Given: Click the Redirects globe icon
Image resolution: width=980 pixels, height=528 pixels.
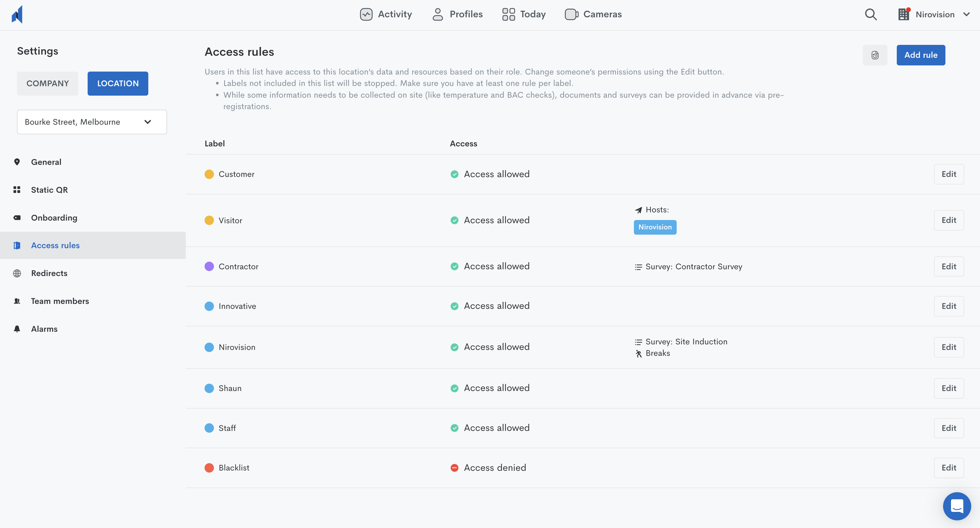Looking at the screenshot, I should [17, 273].
